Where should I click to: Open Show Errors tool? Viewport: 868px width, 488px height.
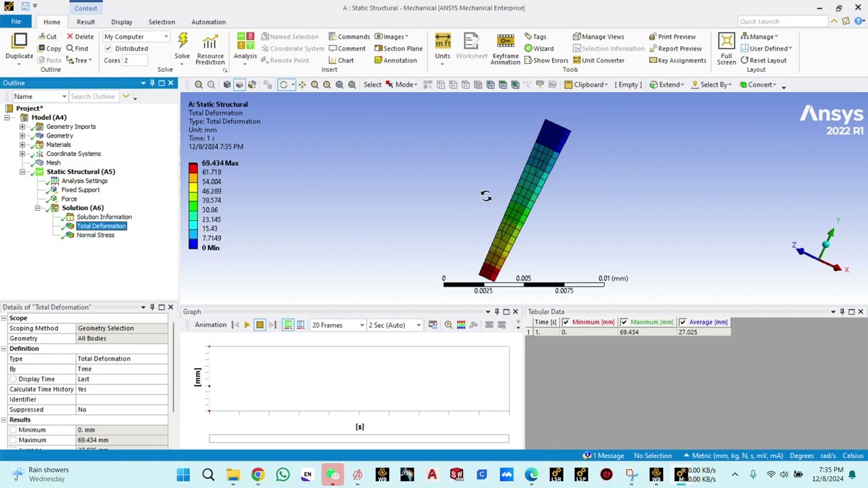(545, 60)
